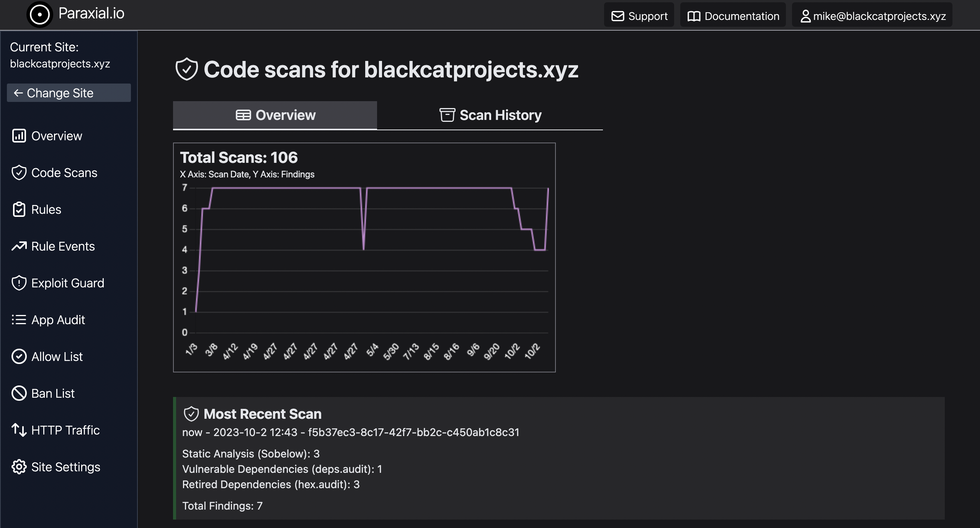
Task: Click the left arrow in Change Site
Action: (x=18, y=93)
